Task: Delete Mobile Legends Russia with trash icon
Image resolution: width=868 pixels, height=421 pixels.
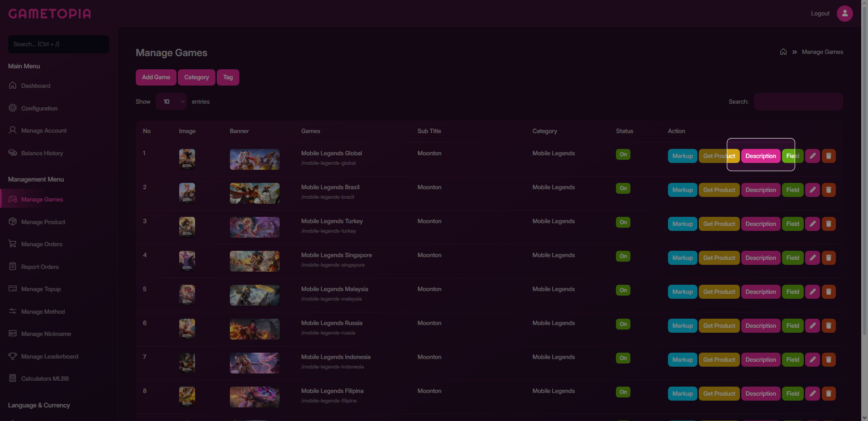Action: [829, 325]
